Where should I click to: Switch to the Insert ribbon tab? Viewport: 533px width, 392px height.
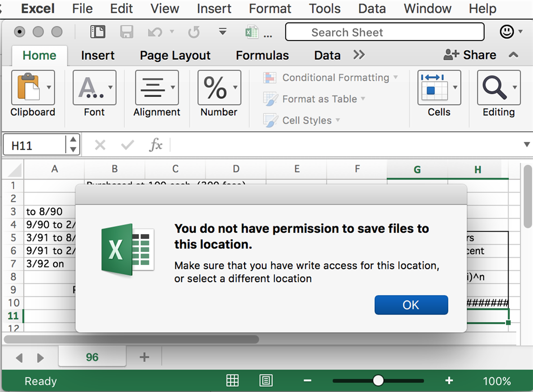pos(97,55)
